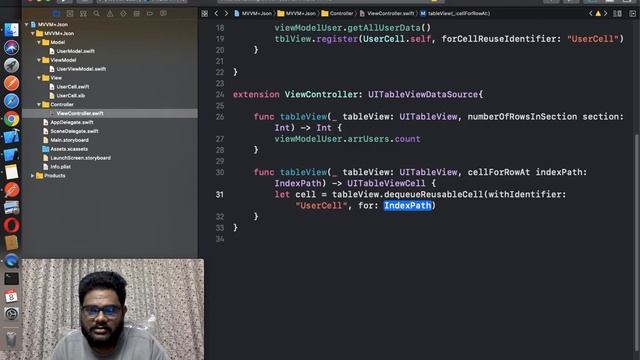
Task: Open Launchpad rocket icon
Action: click(11, 65)
